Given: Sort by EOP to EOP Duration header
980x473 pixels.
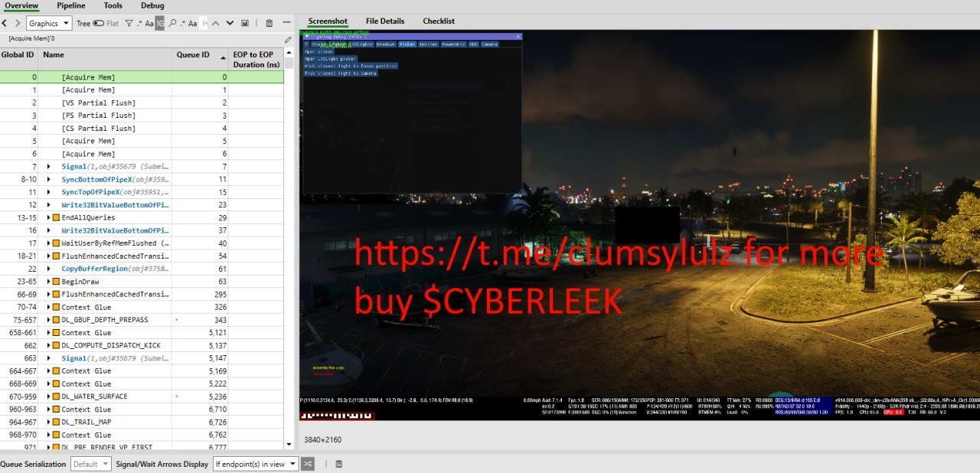Looking at the screenshot, I should point(256,59).
